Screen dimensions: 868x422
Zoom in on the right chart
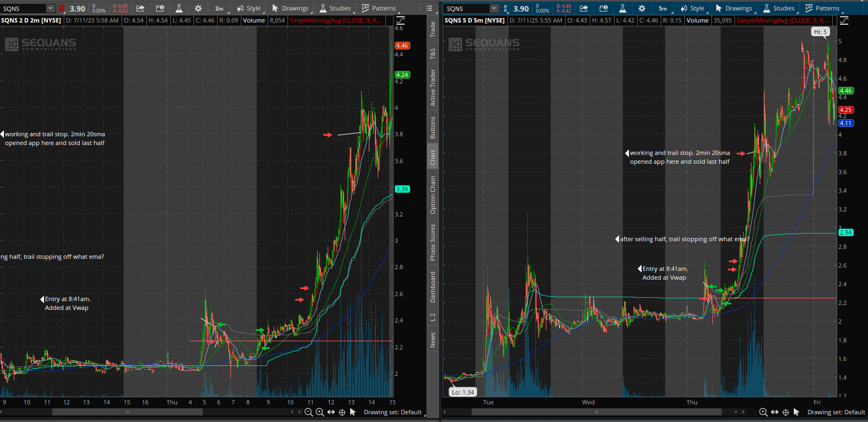pyautogui.click(x=764, y=412)
